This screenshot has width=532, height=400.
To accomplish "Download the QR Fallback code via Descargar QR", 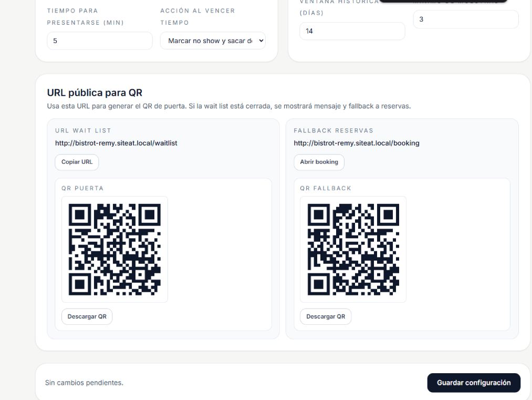I will pyautogui.click(x=326, y=316).
